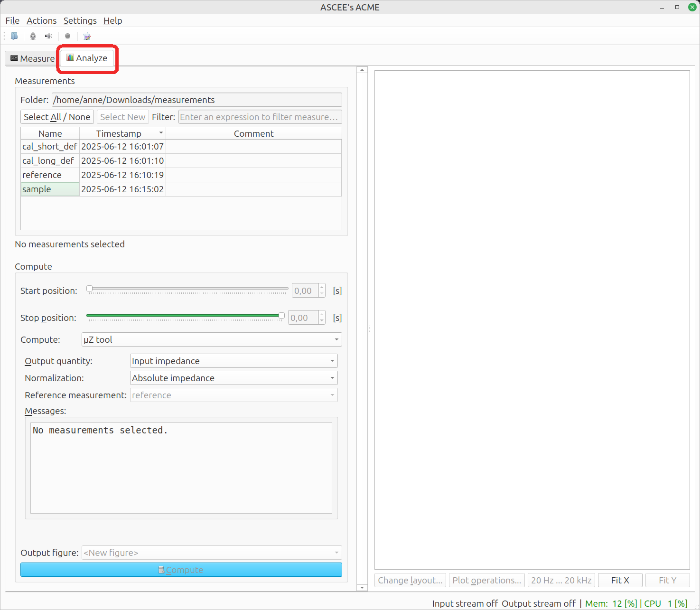Image resolution: width=700 pixels, height=610 pixels.
Task: Select the sample measurement row
Action: point(181,189)
